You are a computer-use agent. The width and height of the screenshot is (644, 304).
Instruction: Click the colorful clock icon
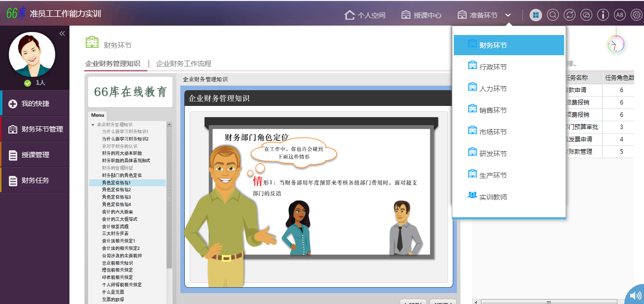pos(616,44)
